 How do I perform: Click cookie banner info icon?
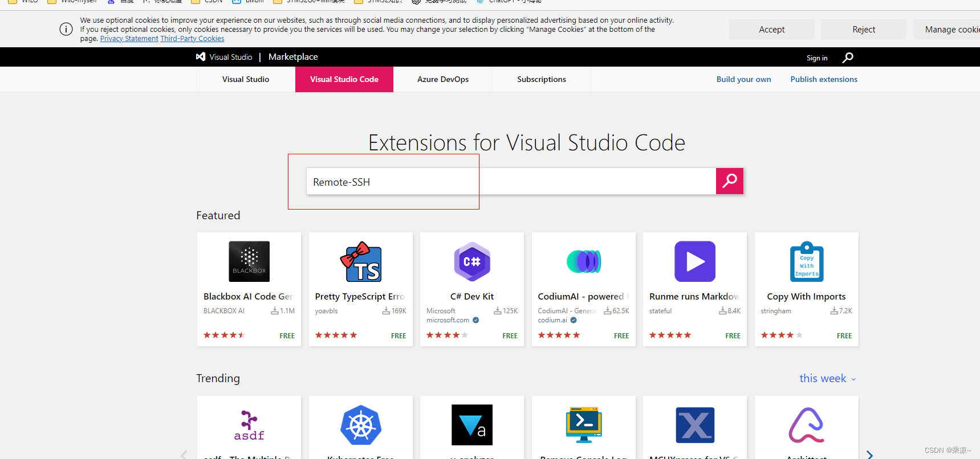coord(66,29)
